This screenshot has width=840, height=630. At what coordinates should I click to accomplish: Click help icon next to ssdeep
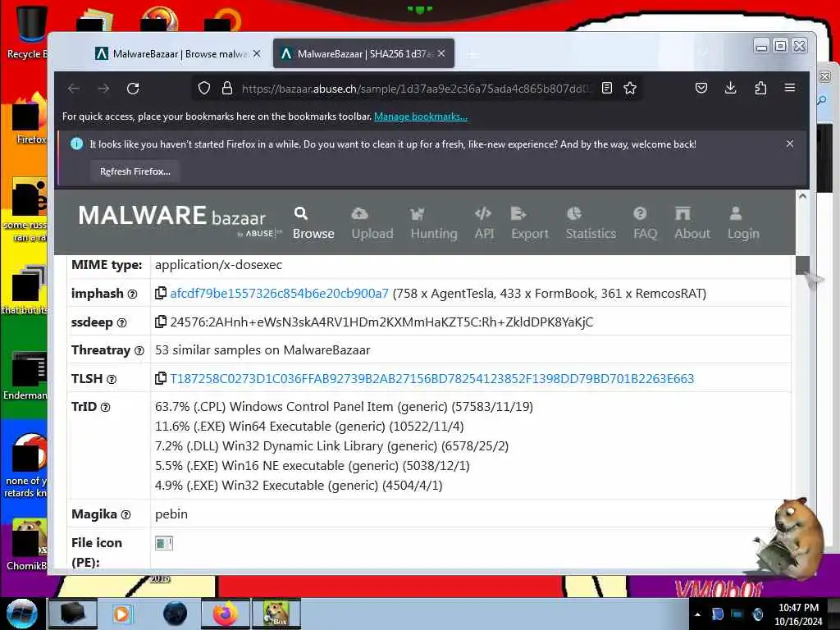point(121,322)
